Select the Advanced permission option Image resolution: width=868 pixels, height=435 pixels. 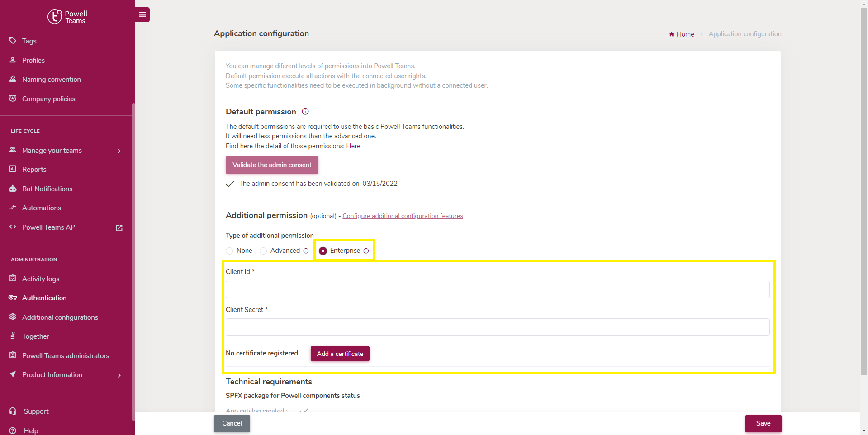[x=263, y=251]
